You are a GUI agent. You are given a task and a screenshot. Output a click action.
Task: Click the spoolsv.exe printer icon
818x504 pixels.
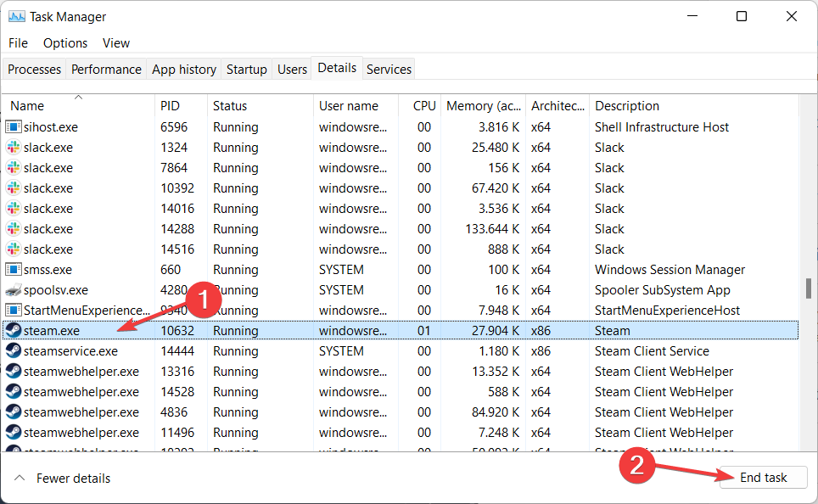pos(14,289)
